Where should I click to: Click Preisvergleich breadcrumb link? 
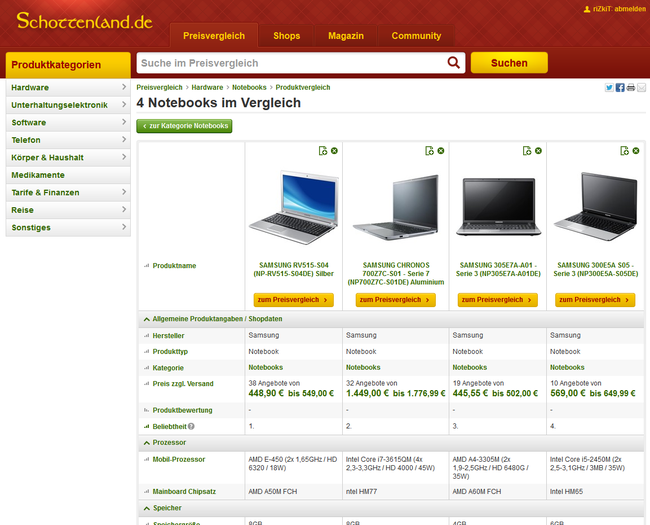(159, 88)
